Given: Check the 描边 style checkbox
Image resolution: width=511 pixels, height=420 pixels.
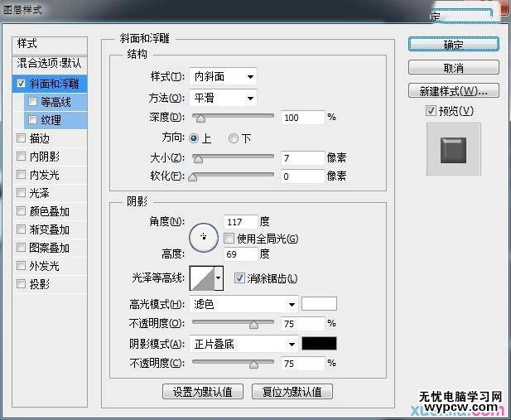Looking at the screenshot, I should pos(21,138).
